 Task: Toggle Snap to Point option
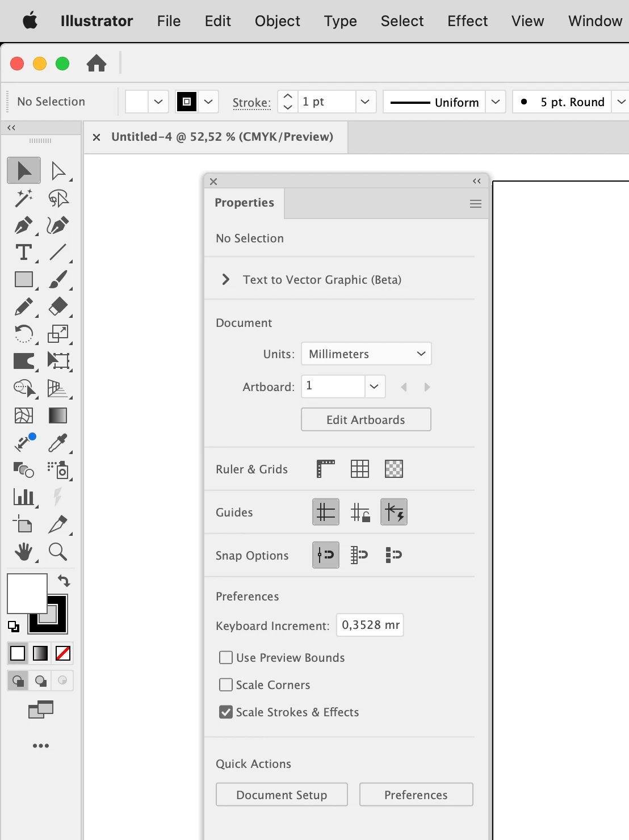point(326,555)
